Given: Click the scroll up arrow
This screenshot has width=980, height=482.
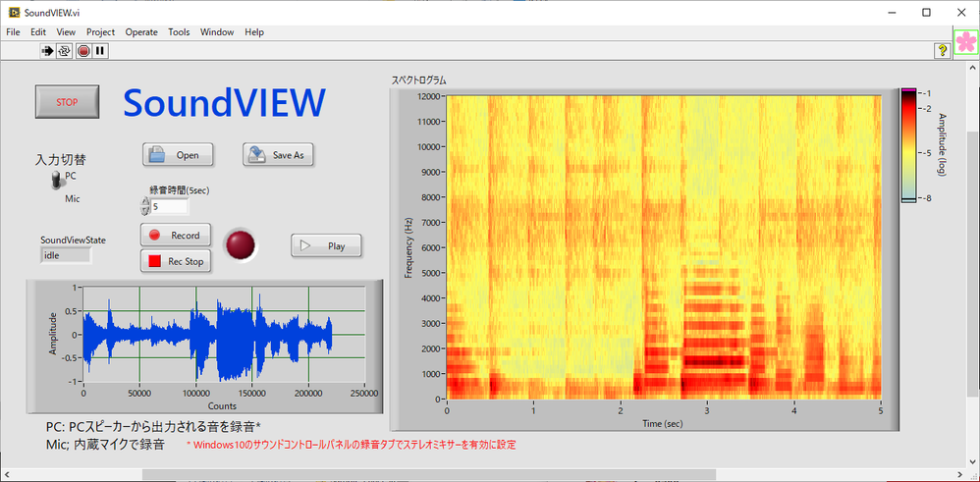Looking at the screenshot, I should 972,67.
